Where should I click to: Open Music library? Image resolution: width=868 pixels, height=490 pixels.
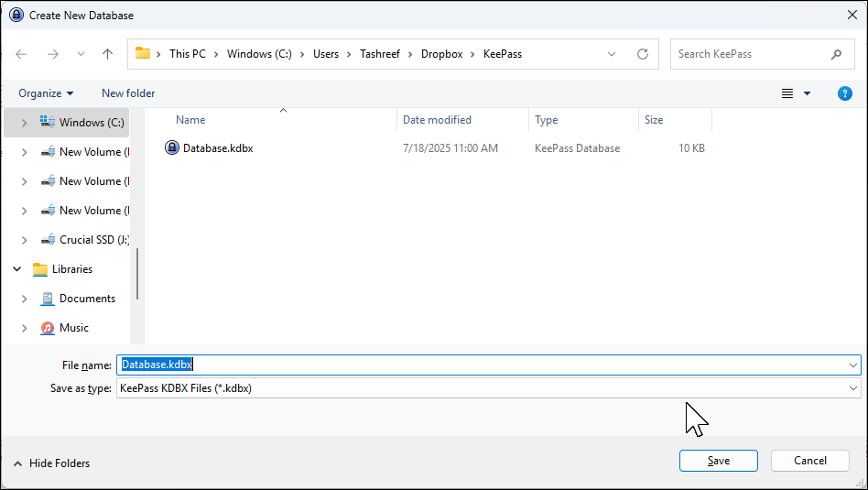73,328
